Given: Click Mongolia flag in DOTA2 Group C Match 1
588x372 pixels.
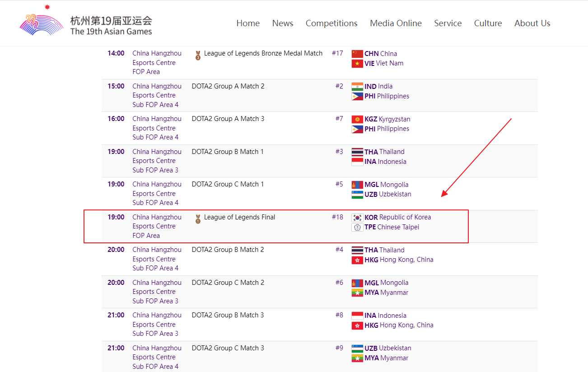Looking at the screenshot, I should (357, 185).
